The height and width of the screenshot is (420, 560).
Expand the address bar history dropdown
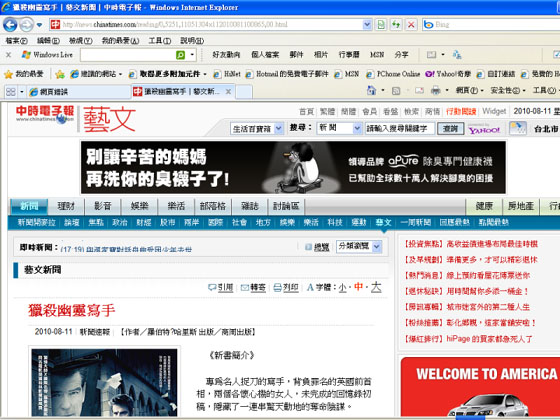pyautogui.click(x=367, y=25)
